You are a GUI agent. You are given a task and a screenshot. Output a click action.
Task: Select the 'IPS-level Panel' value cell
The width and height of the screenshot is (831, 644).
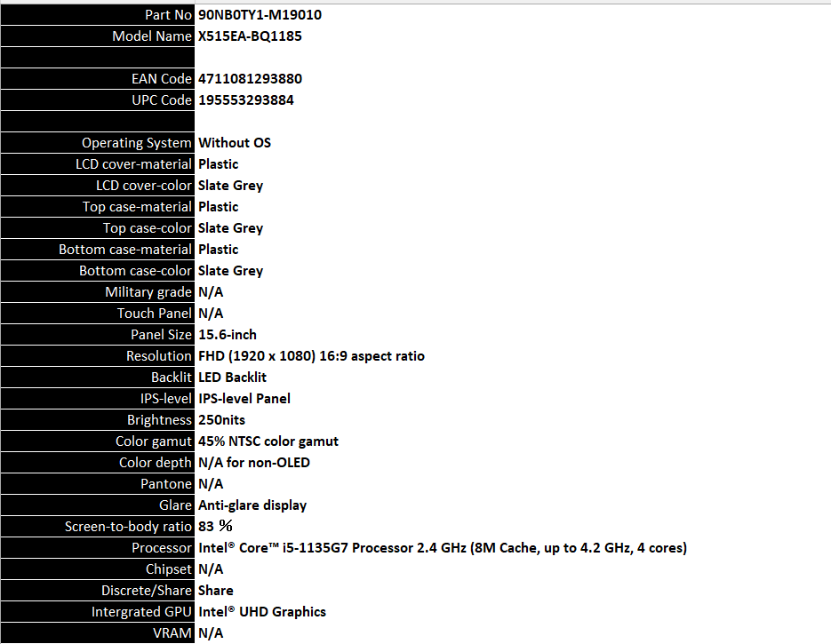pyautogui.click(x=244, y=399)
